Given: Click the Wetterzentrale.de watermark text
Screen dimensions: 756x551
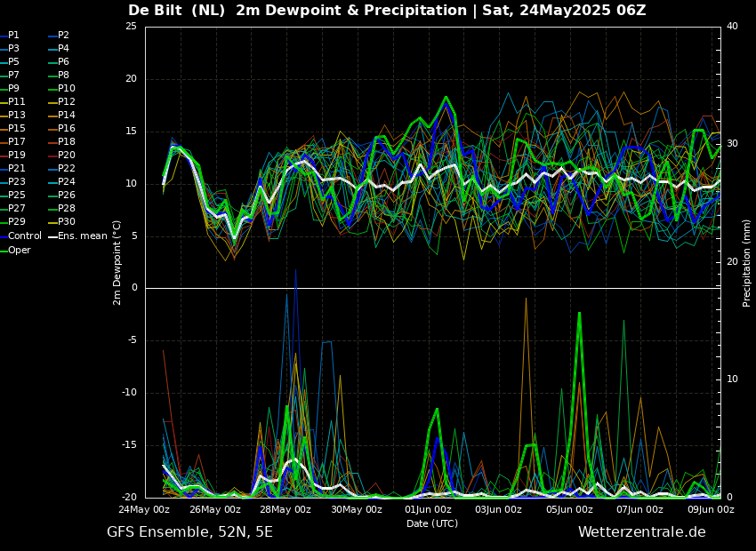Looking at the screenshot, I should click(642, 532).
